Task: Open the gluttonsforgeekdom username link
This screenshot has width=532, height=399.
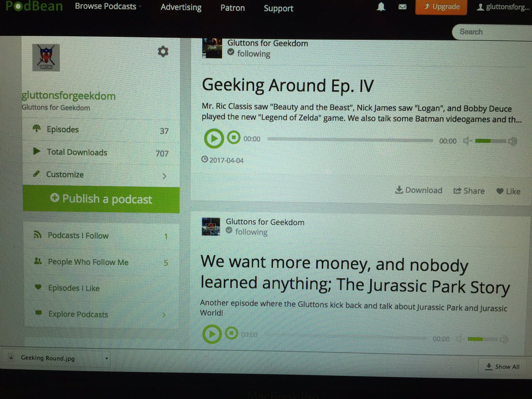Action: [x=68, y=96]
